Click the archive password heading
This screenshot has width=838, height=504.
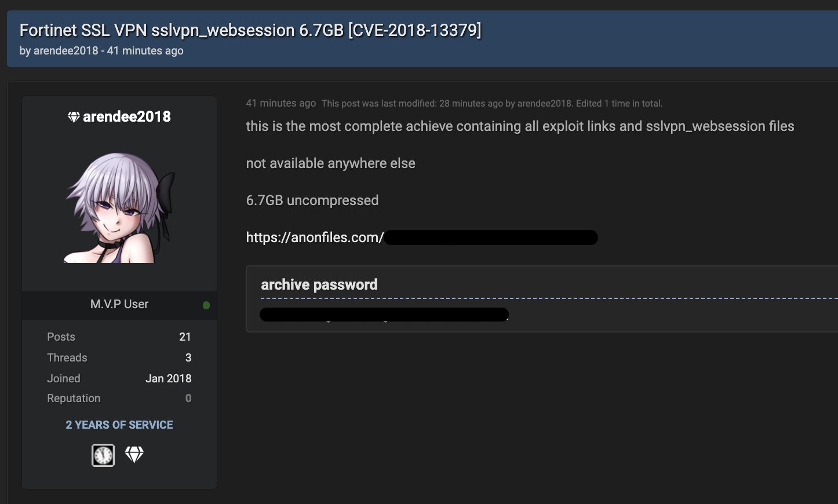pos(319,284)
